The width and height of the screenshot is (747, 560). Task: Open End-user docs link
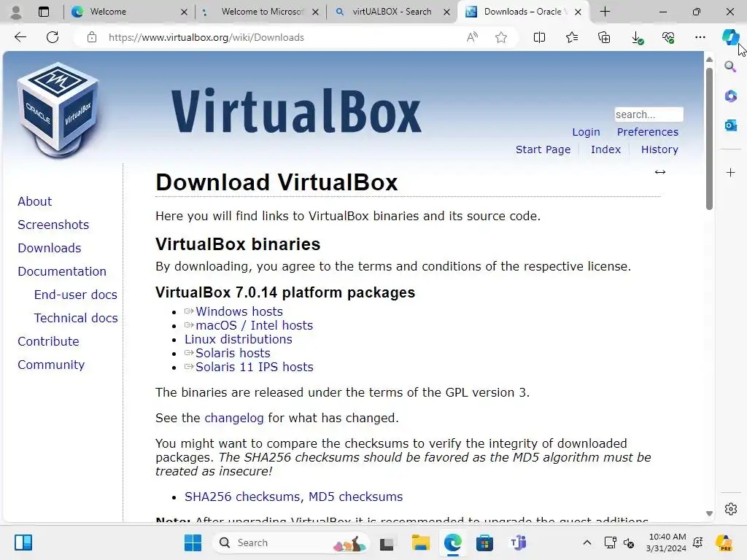(x=75, y=295)
